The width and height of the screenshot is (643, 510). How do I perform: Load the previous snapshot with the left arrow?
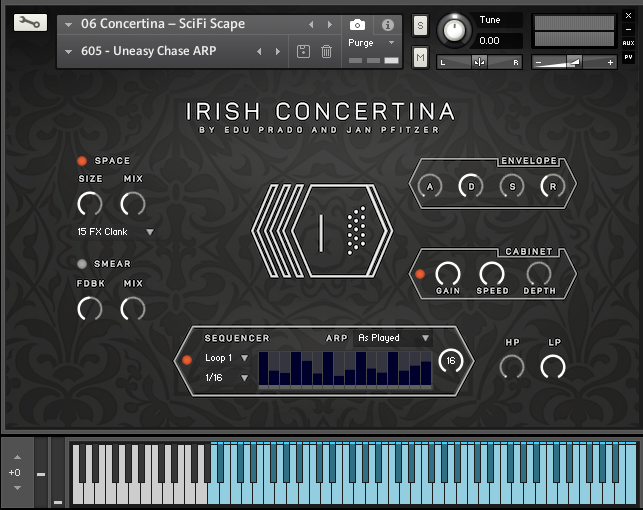260,51
